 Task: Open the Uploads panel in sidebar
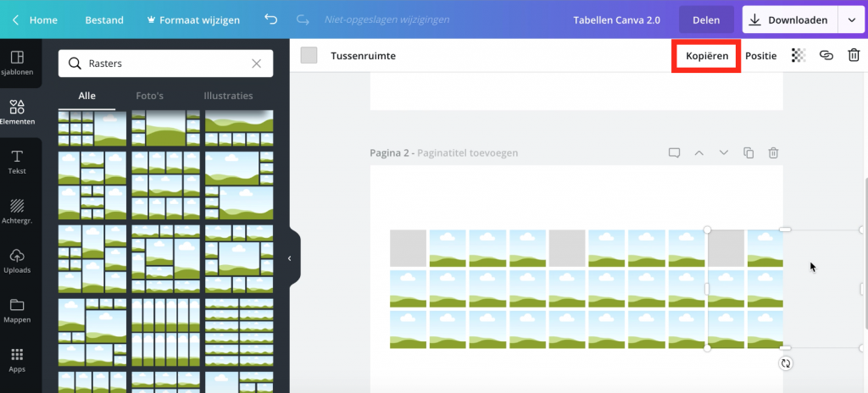17,261
